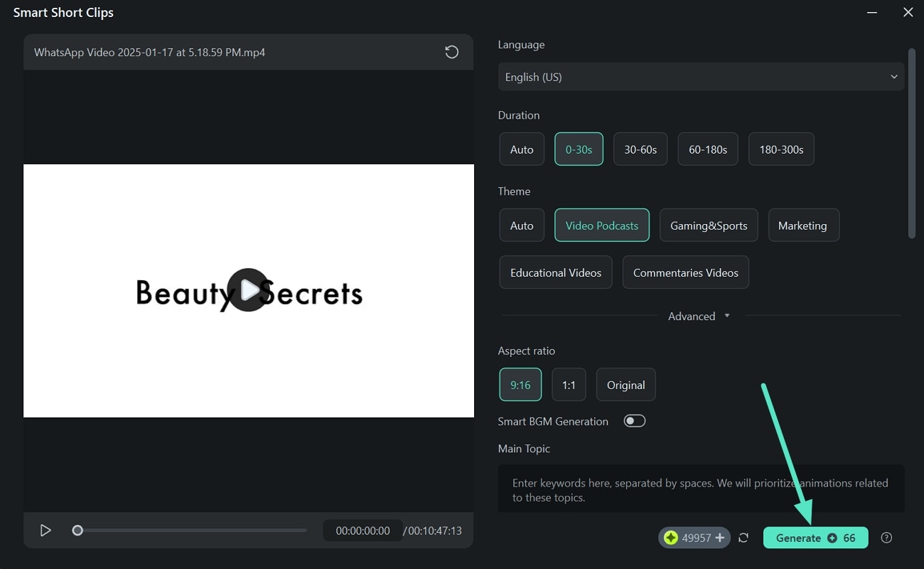The width and height of the screenshot is (924, 569).
Task: Click the Generate 66 button
Action: (816, 538)
